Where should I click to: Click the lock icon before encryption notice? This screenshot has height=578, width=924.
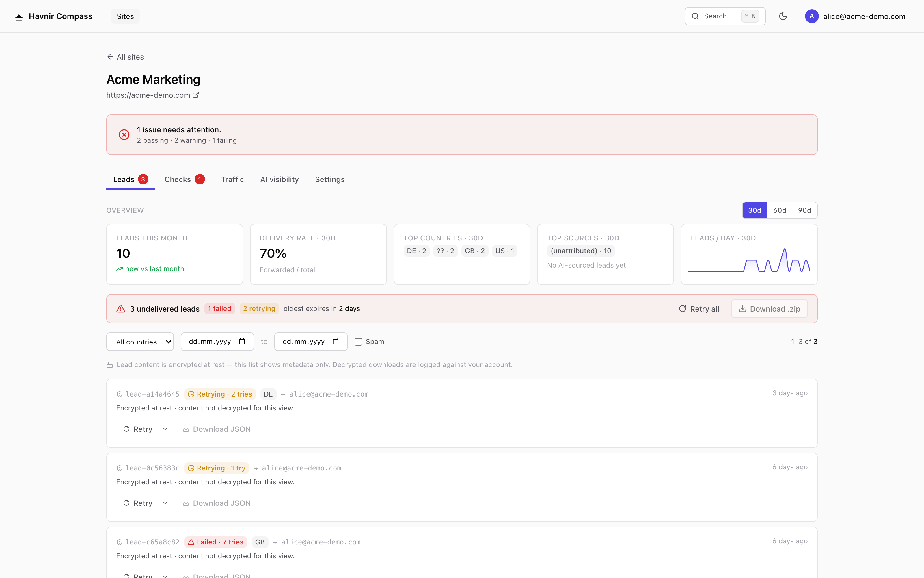pyautogui.click(x=110, y=365)
